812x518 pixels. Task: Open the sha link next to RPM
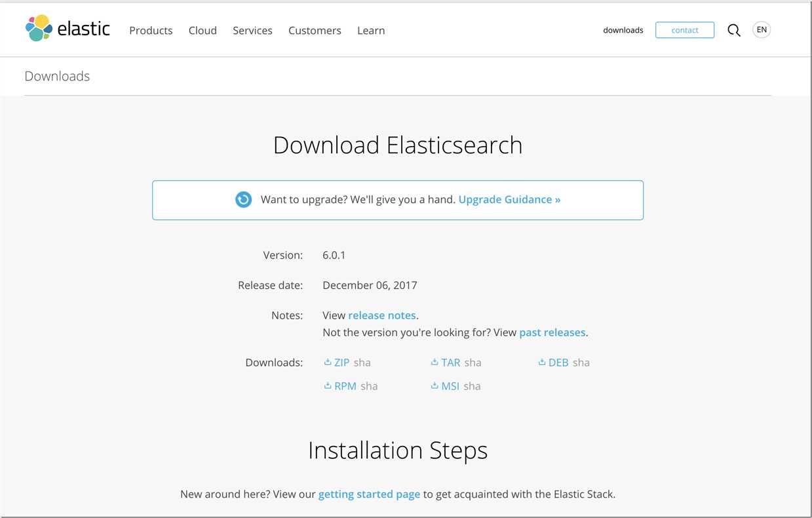point(369,386)
